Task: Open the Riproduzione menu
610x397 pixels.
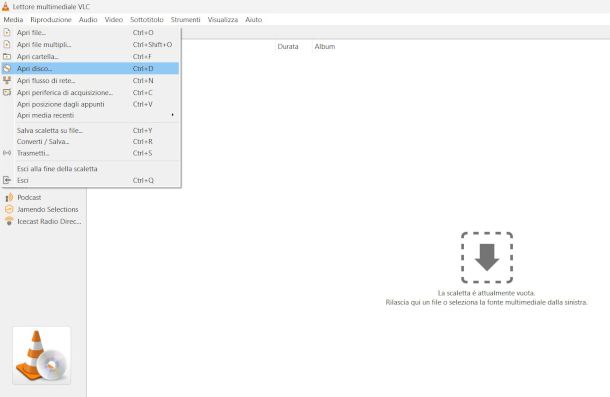Action: click(51, 19)
